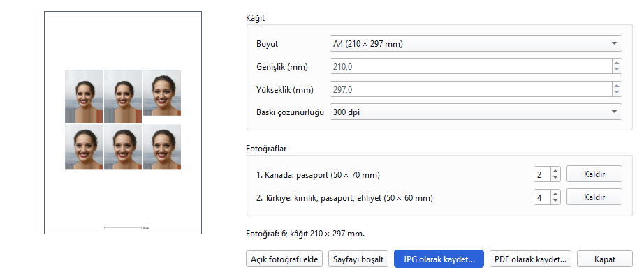Image resolution: width=644 pixels, height=279 pixels.
Task: Decrease Genişlik value with down arrow
Action: 617,70
